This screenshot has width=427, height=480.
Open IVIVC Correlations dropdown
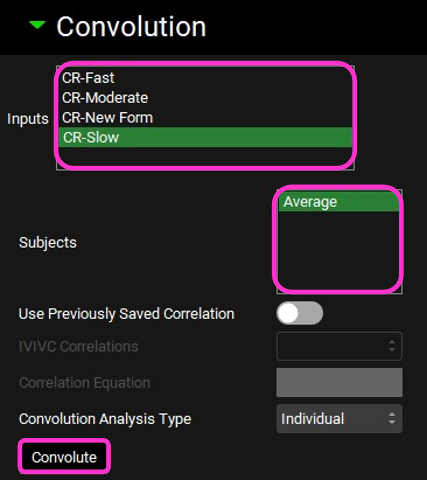point(339,346)
